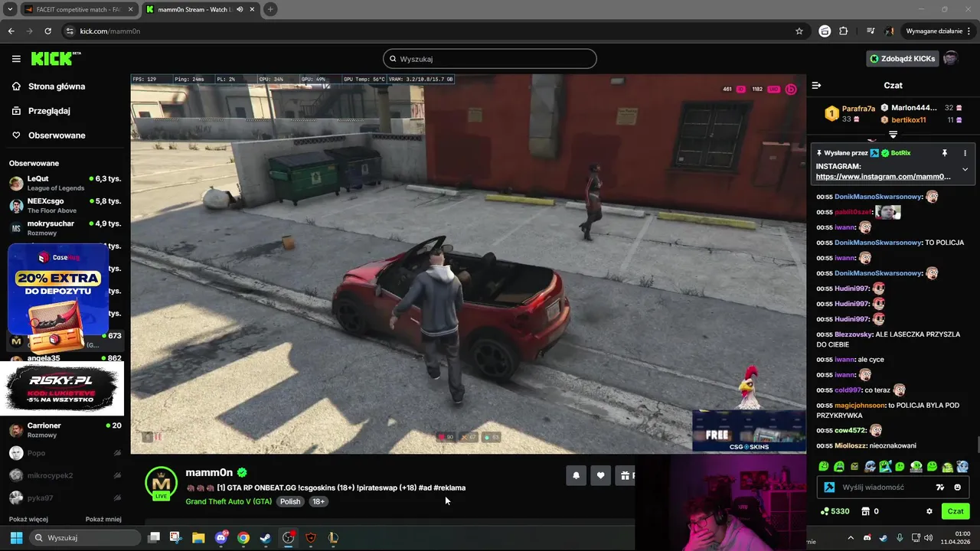The image size is (980, 551).
Task: Click the 18+ tag
Action: click(x=318, y=501)
